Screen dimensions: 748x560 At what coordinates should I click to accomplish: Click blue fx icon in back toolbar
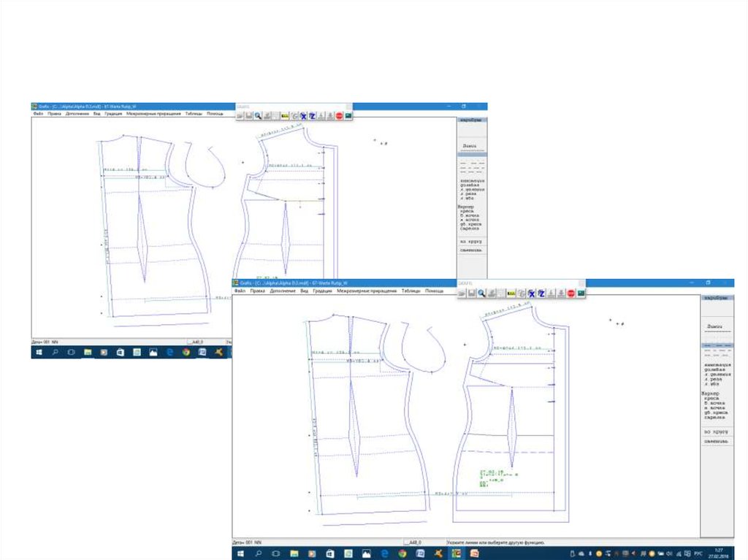tap(303, 116)
